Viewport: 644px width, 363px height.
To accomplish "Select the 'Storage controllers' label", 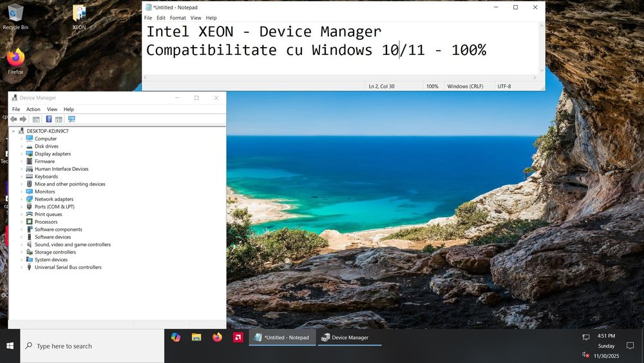I will (x=55, y=252).
